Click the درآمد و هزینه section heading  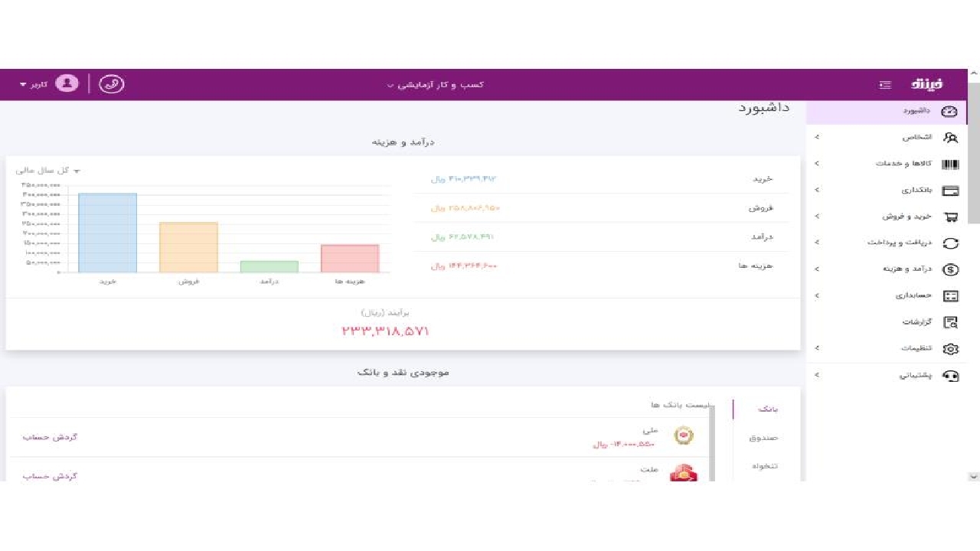point(403,142)
